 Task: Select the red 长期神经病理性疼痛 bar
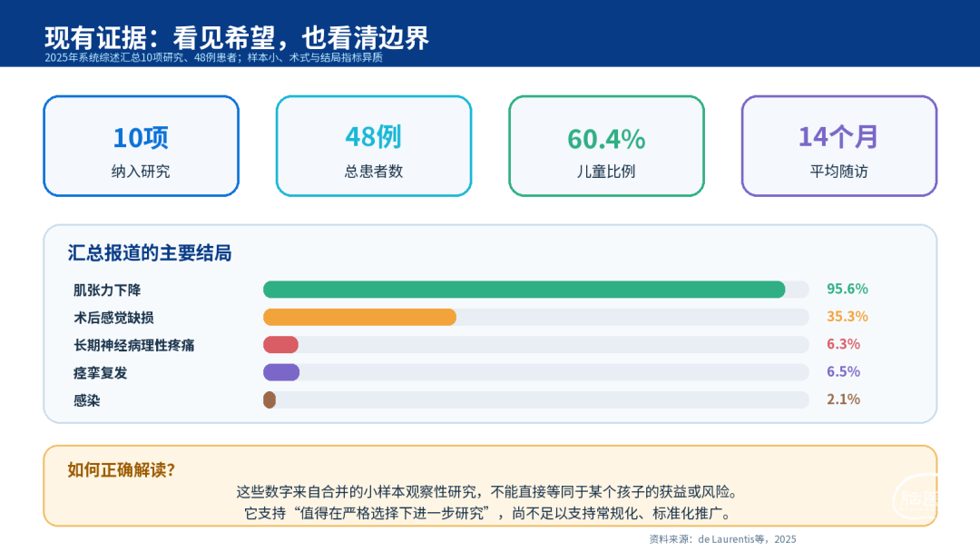coord(280,344)
